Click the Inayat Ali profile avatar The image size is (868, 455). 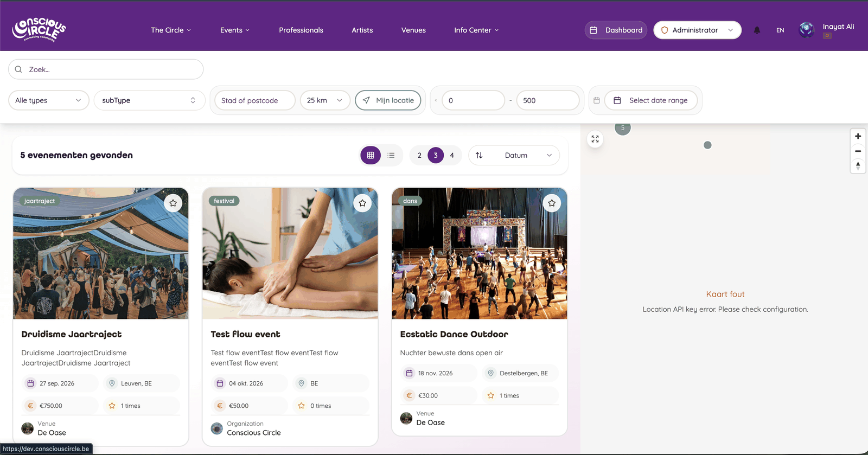pyautogui.click(x=807, y=30)
